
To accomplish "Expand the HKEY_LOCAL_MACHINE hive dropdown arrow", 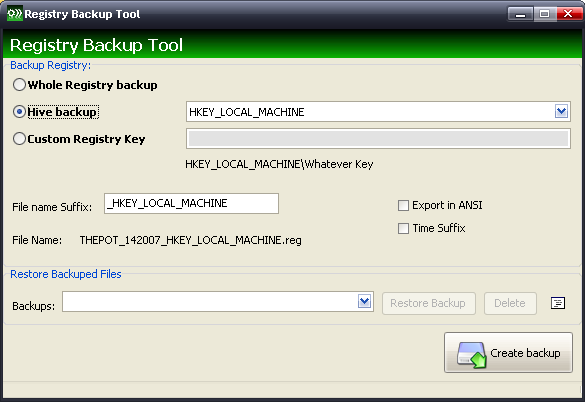I will pos(561,111).
